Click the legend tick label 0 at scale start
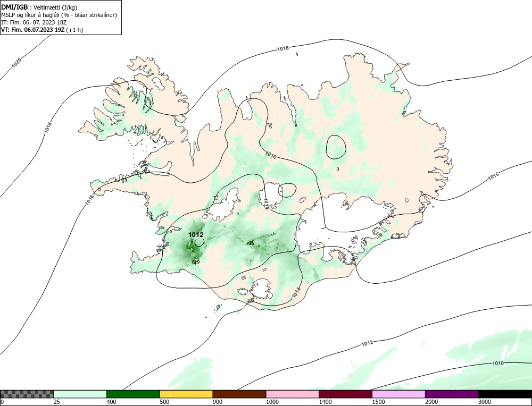 tap(2, 402)
